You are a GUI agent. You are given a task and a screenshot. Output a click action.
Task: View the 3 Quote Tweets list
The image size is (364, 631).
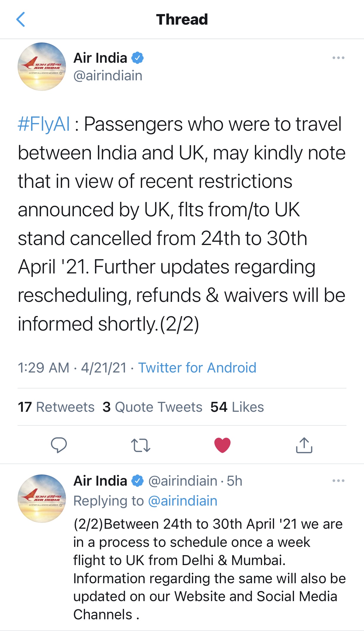(x=152, y=407)
